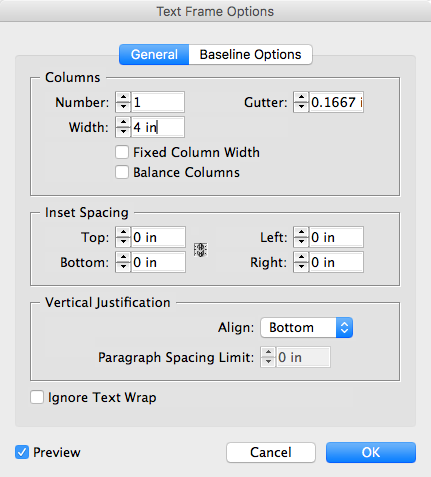
Task: Decrease column Width with the down arrow
Action: 123,132
